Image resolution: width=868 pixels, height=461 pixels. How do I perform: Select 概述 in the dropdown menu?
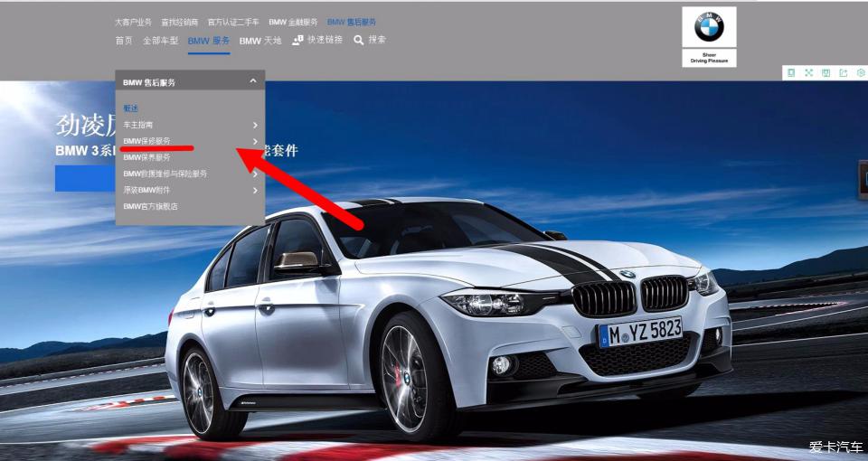click(x=130, y=108)
